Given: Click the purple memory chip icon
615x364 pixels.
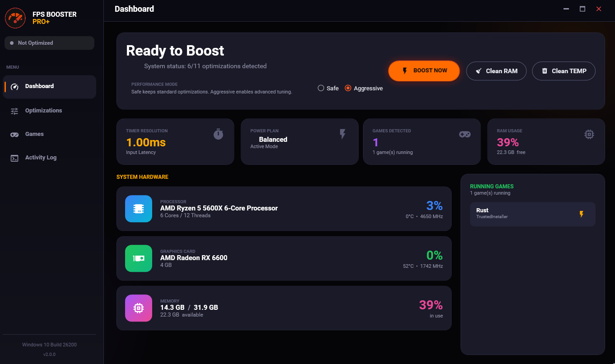Looking at the screenshot, I should coord(139,308).
